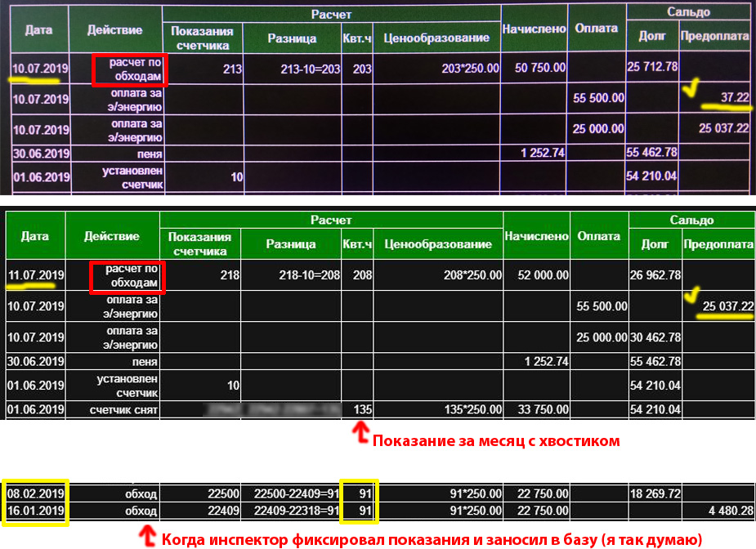756x549 pixels.
Task: Click accrued amount 50 750.00
Action: (x=539, y=69)
